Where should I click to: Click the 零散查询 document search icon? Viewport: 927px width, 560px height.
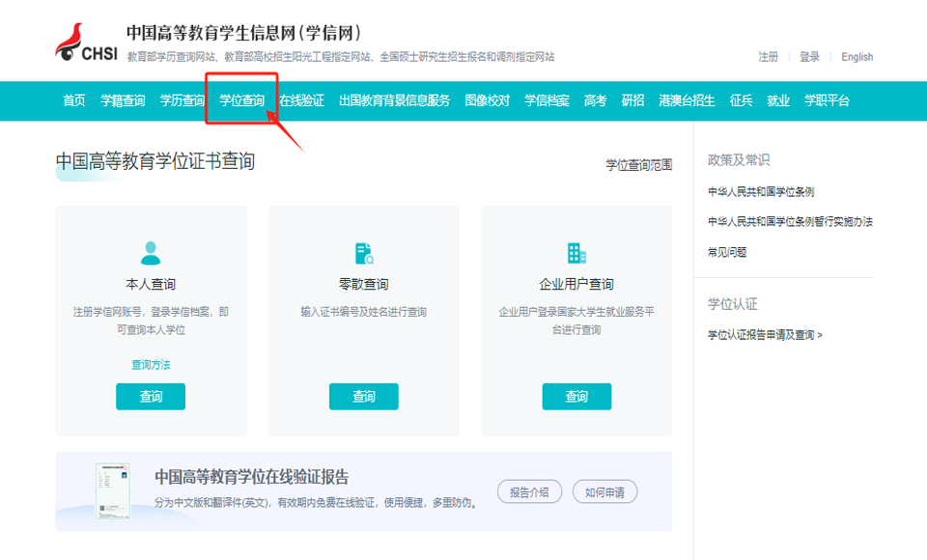[x=364, y=253]
